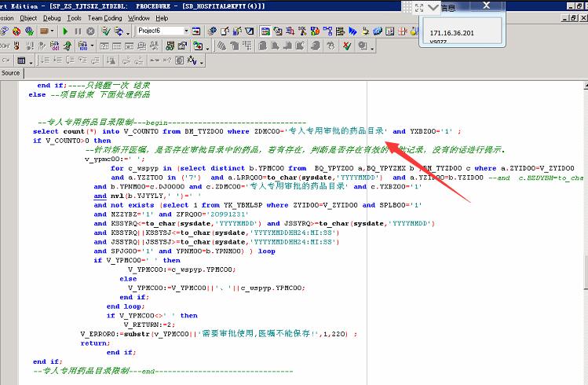Open the Tools menu

tap(75, 17)
